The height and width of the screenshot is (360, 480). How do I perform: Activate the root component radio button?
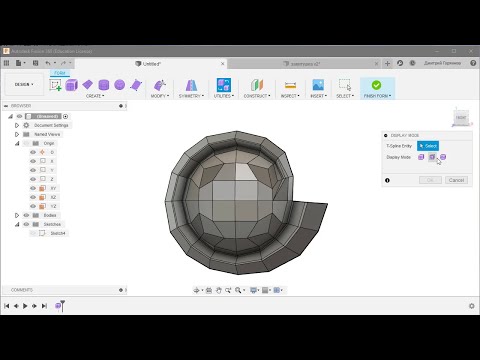point(66,116)
